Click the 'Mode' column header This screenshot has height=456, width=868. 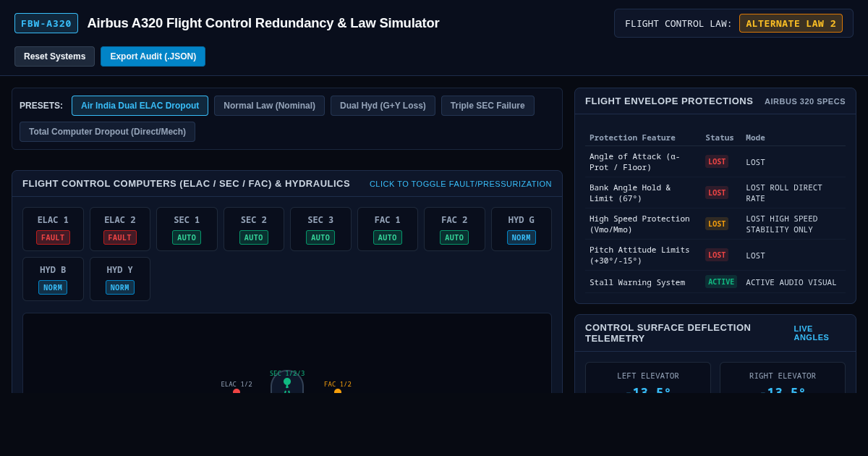(755, 138)
